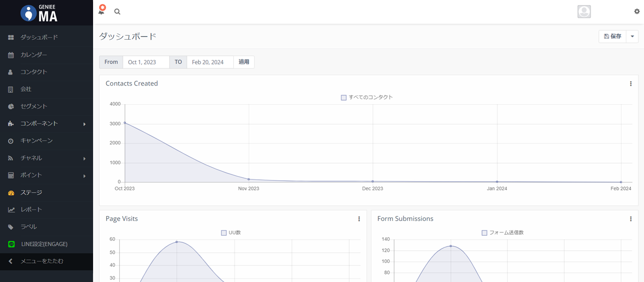Open キャンペーン menu item
This screenshot has height=282, width=644.
(36, 140)
